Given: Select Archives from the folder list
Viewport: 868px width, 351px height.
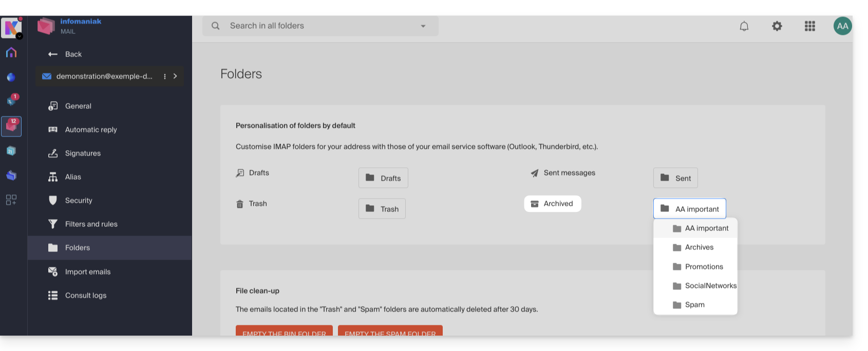Looking at the screenshot, I should 699,247.
